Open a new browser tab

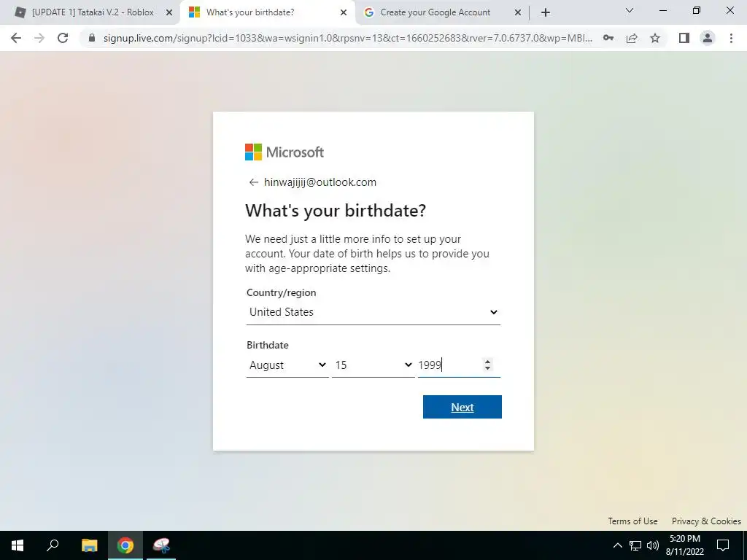(x=546, y=12)
